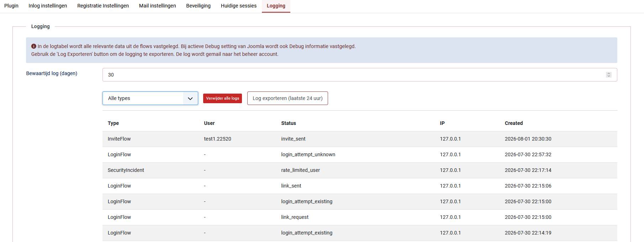Image resolution: width=644 pixels, height=242 pixels.
Task: Click the active Logging tab
Action: (x=276, y=6)
